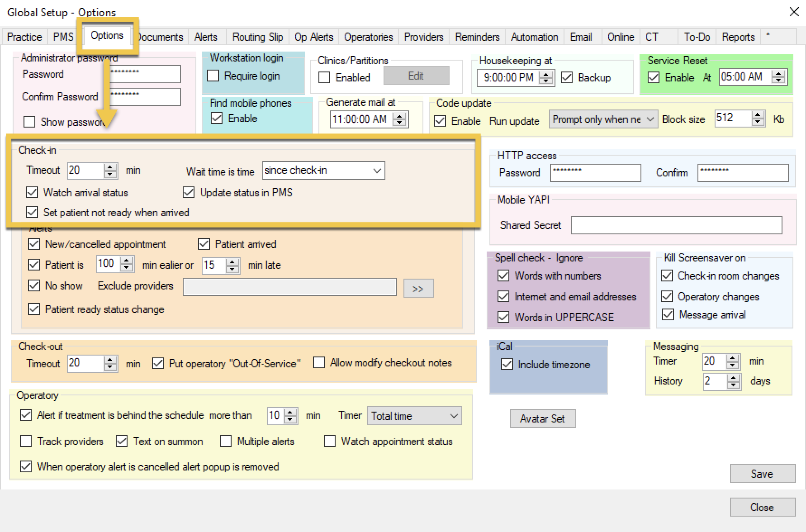Adjust Check-out Timeout stepper
Viewport: 806px width, 532px height.
pos(110,363)
